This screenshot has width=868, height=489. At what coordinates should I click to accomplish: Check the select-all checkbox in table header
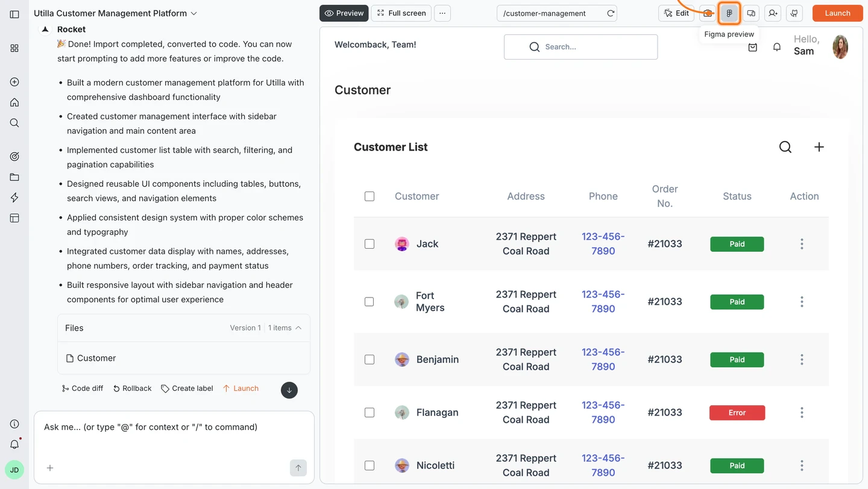[370, 196]
